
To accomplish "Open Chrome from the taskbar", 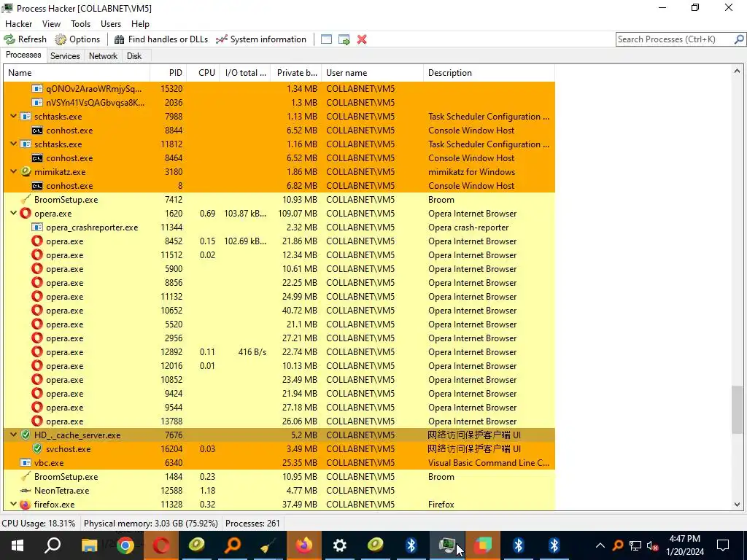I will click(x=125, y=545).
